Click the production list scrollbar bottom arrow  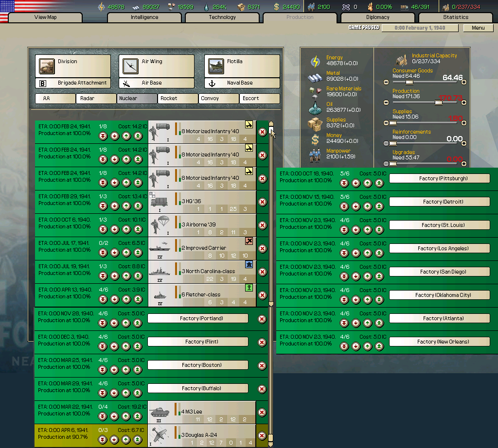[271, 445]
